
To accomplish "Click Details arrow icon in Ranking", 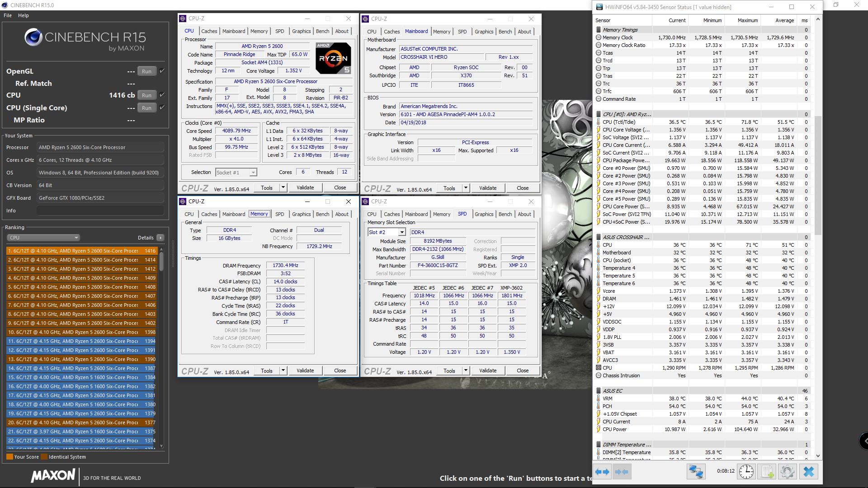I will coord(160,238).
